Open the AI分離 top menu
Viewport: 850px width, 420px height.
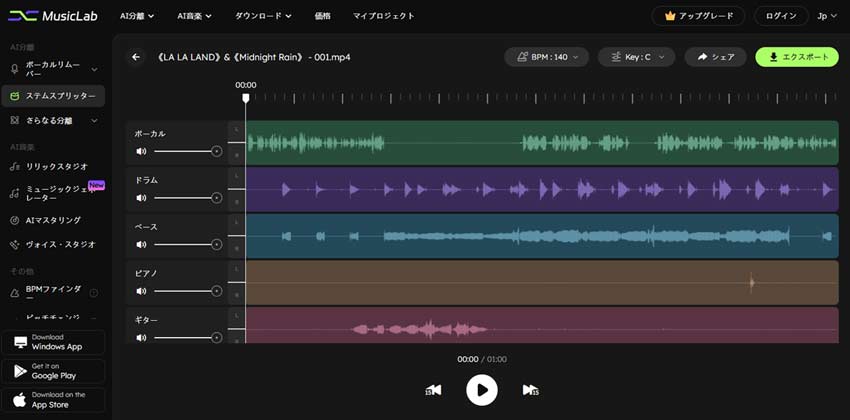[137, 16]
